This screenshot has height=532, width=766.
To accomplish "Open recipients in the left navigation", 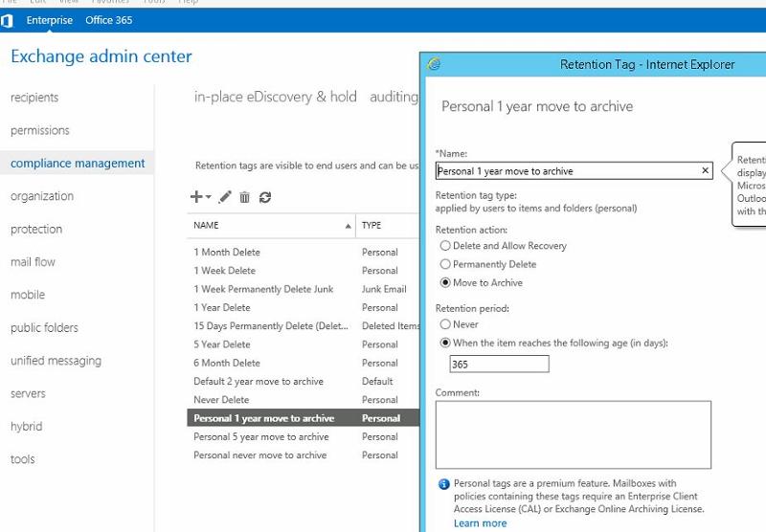I will point(34,98).
